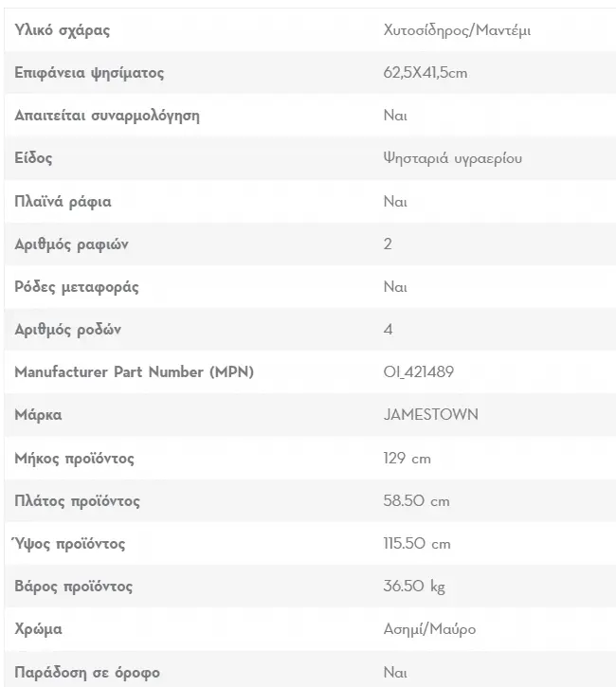Click the Ρόδες μεταφοράς label
The image size is (616, 687).
(77, 287)
